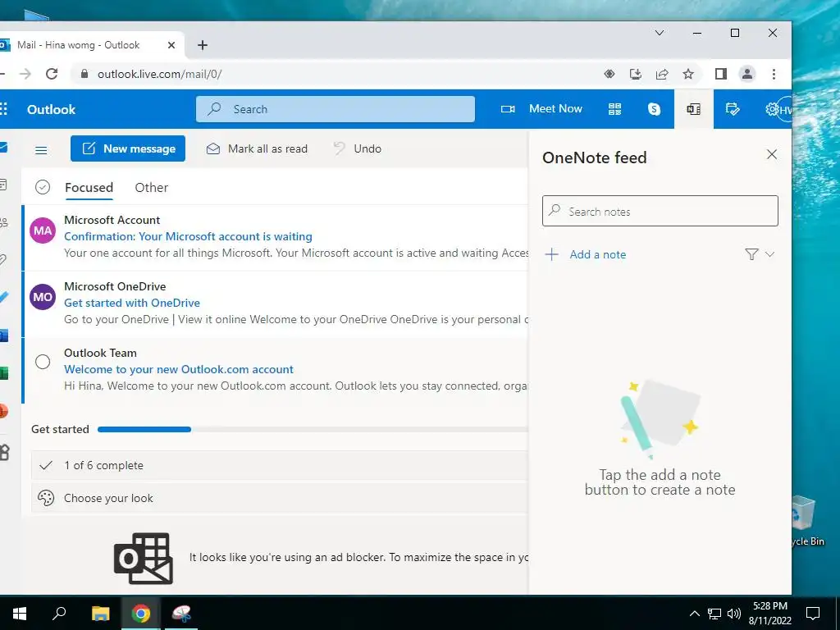Click the MO avatar for Microsoft OneDrive email
Image resolution: width=840 pixels, height=630 pixels.
pyautogui.click(x=43, y=297)
